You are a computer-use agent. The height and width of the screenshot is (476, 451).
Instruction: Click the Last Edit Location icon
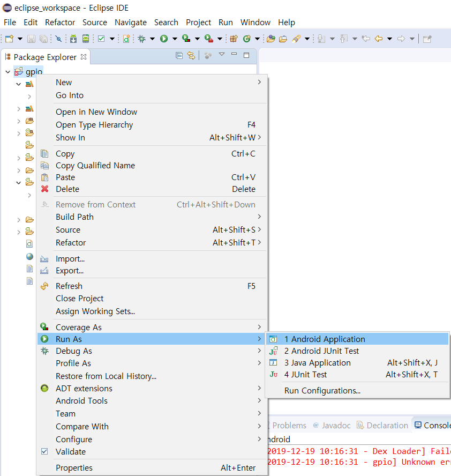pos(366,39)
